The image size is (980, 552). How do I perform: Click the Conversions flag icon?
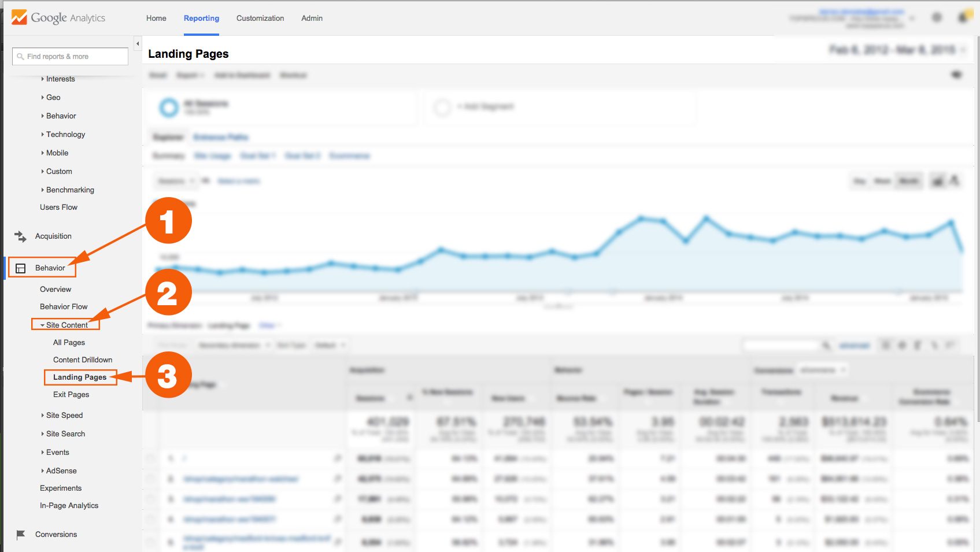(x=21, y=535)
